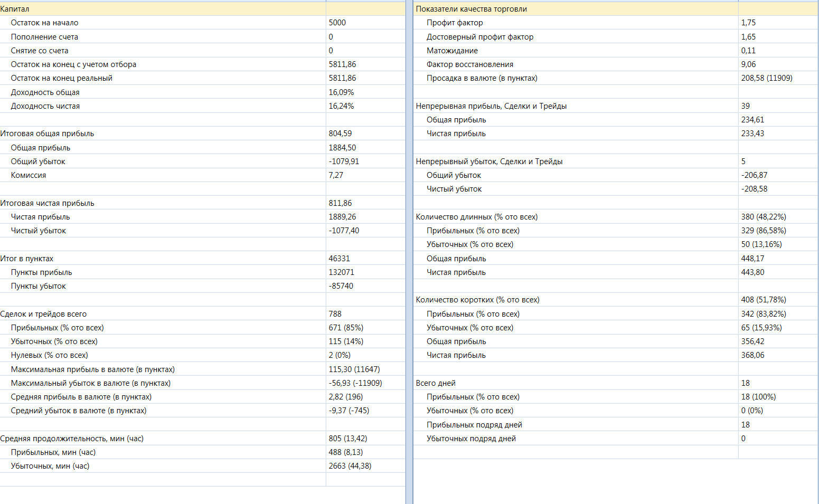The image size is (819, 504).
Task: Select 'Непрерывный убыток, Сделки и Трейды' label
Action: [x=489, y=161]
